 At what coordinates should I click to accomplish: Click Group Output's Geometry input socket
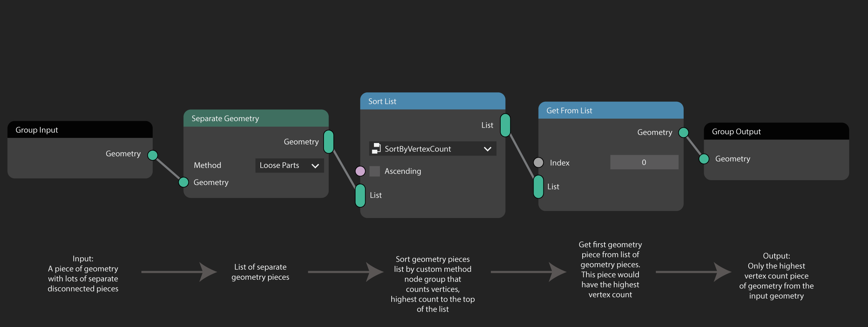click(704, 159)
